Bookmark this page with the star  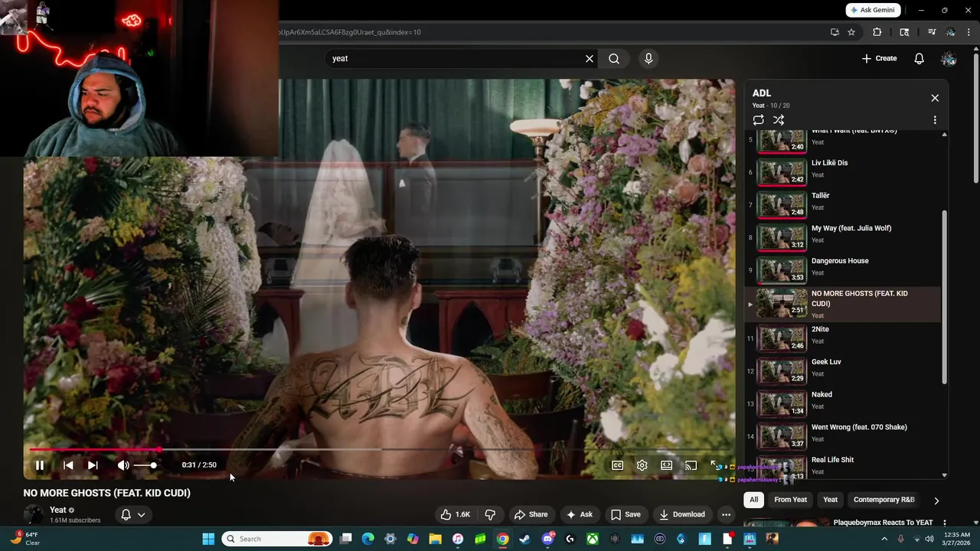pyautogui.click(x=851, y=32)
